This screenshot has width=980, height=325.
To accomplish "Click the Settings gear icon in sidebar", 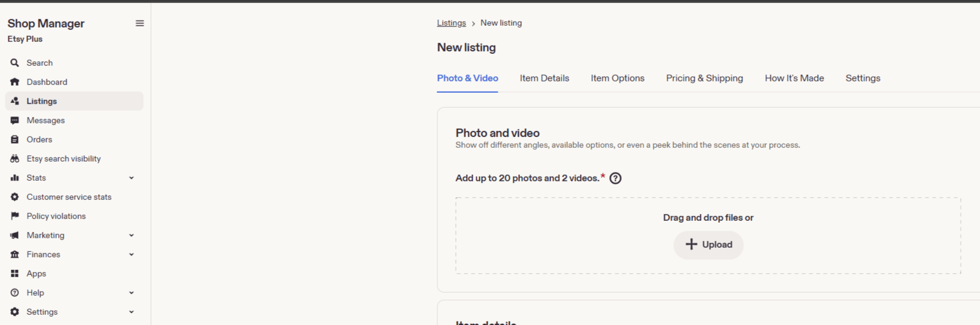I will (15, 312).
